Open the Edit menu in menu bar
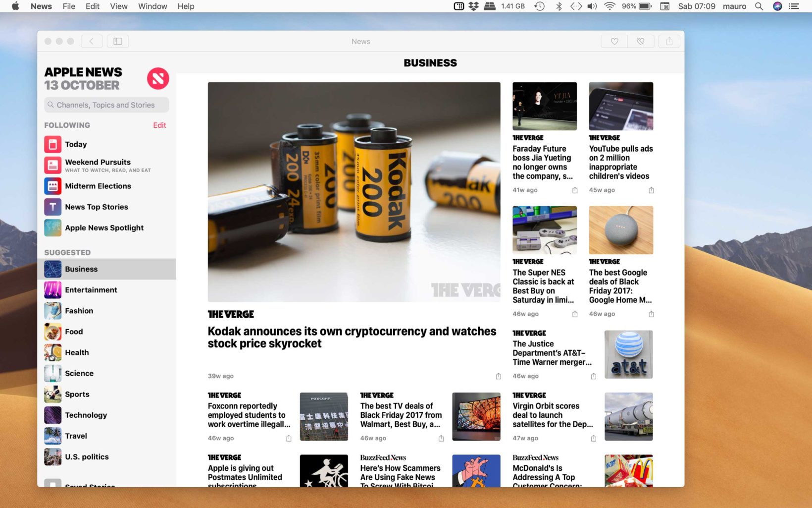812x508 pixels. (93, 6)
